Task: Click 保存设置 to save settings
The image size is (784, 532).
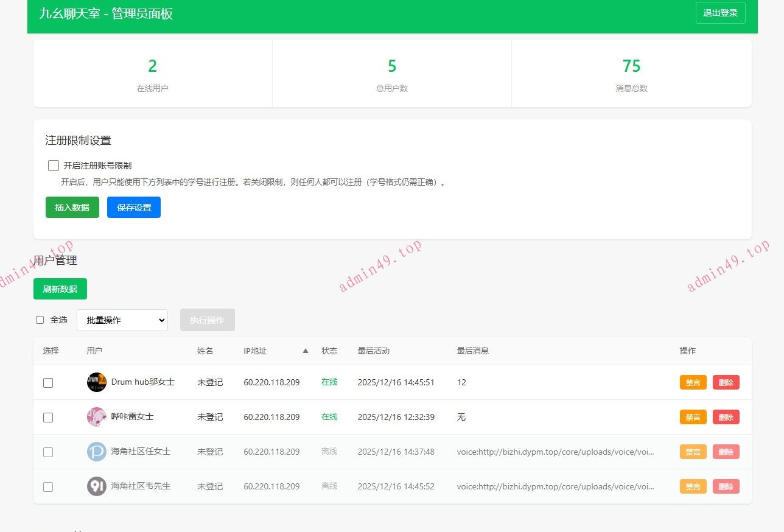Action: (133, 207)
